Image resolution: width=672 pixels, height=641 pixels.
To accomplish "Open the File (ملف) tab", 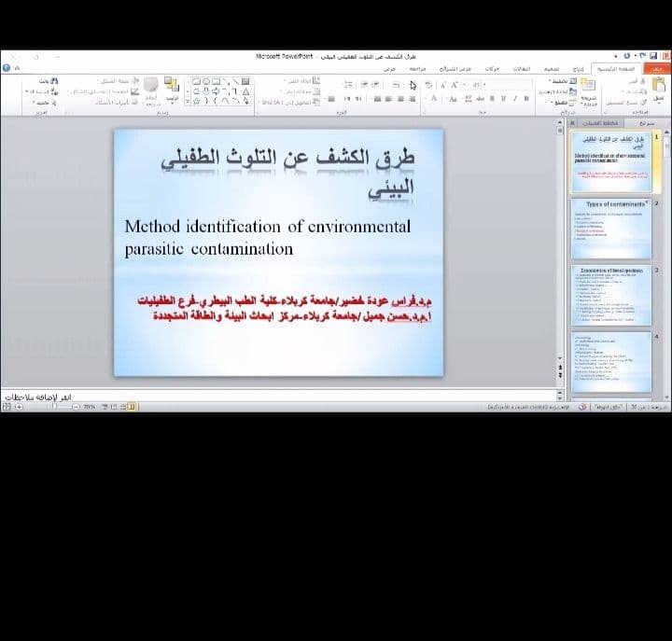I will click(659, 68).
